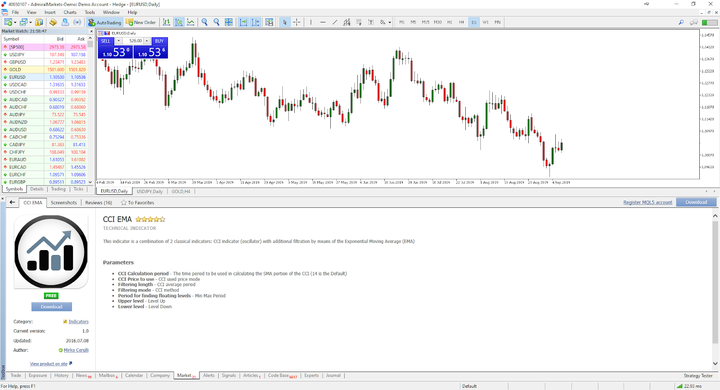Switch chart to line chart mode
720x390 pixels.
click(x=191, y=22)
